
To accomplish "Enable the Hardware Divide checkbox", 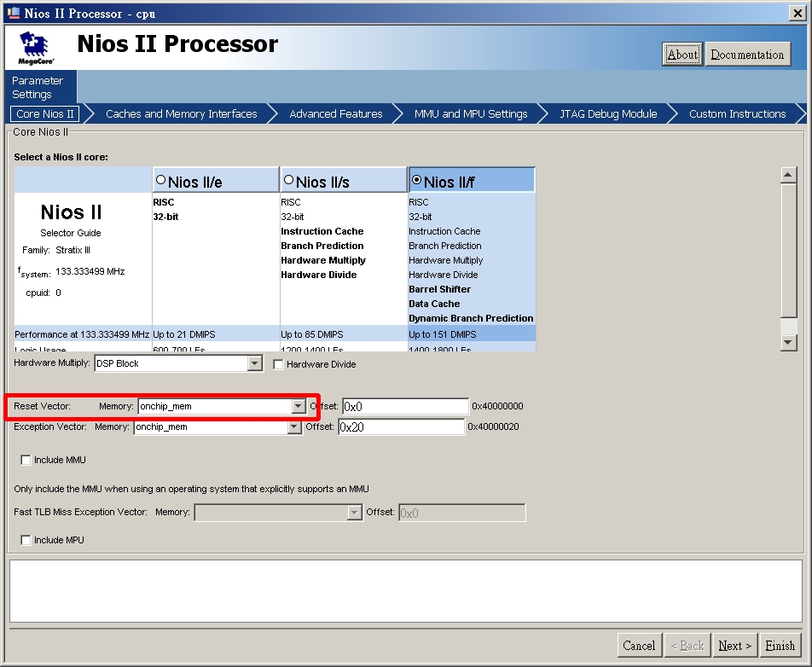I will [279, 365].
